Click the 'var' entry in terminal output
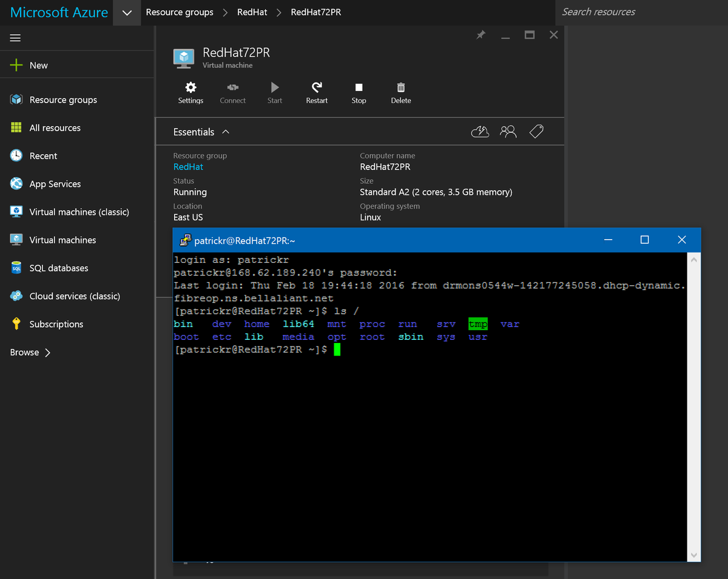728x579 pixels. (510, 324)
